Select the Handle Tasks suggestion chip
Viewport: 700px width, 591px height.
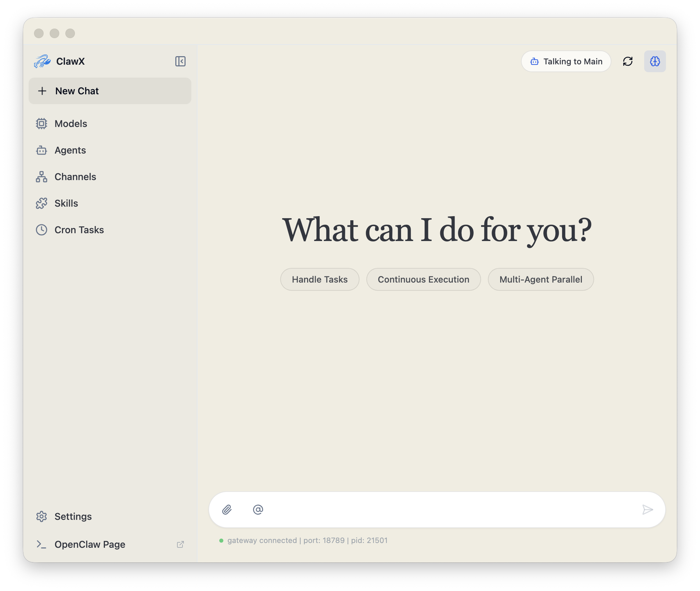[x=319, y=279]
